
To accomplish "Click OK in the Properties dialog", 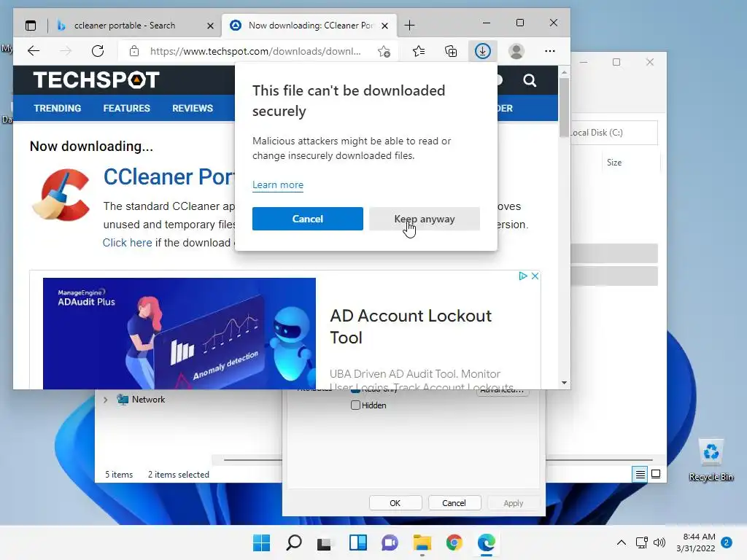I will [395, 503].
